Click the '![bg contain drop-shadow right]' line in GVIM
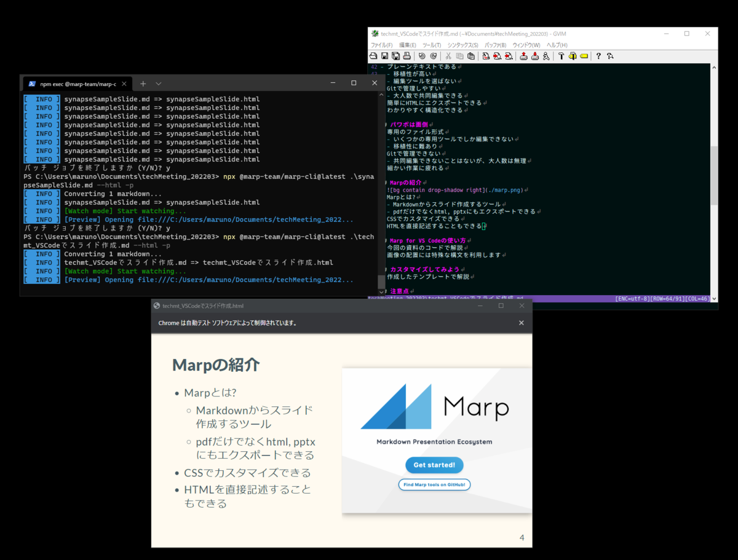The height and width of the screenshot is (560, 738). 454,190
